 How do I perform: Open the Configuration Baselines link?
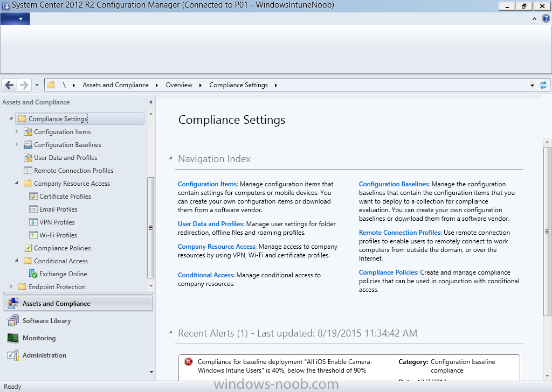pos(394,184)
